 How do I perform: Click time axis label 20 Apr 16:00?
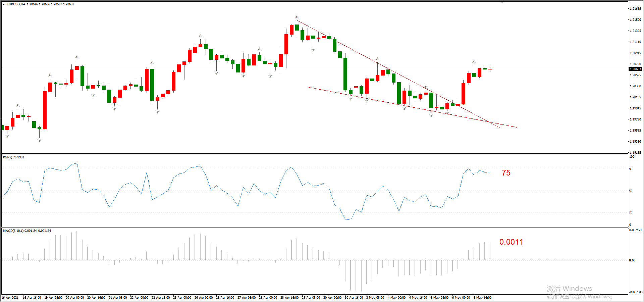click(96, 298)
